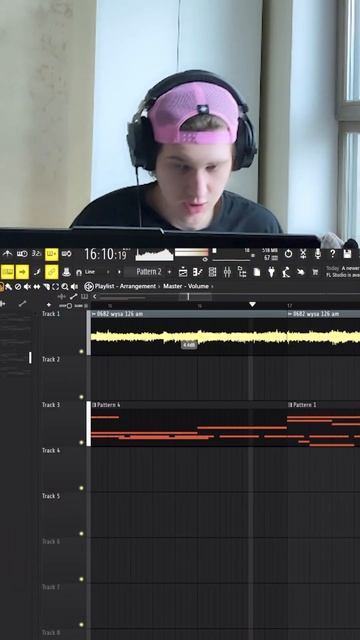This screenshot has width=360, height=640.
Task: Select the delete tool icon
Action: 18,287
